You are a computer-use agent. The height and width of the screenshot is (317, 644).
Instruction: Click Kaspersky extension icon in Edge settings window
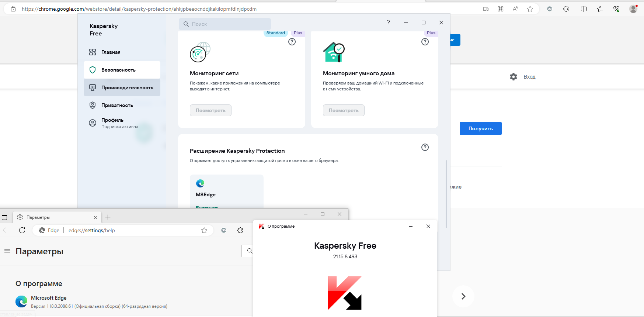224,230
